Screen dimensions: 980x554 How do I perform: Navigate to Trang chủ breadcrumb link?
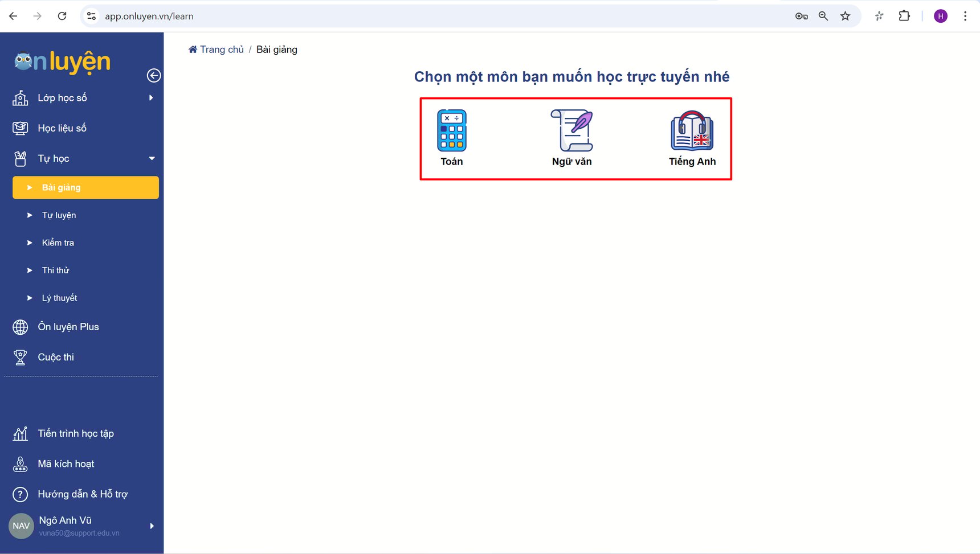click(x=221, y=50)
